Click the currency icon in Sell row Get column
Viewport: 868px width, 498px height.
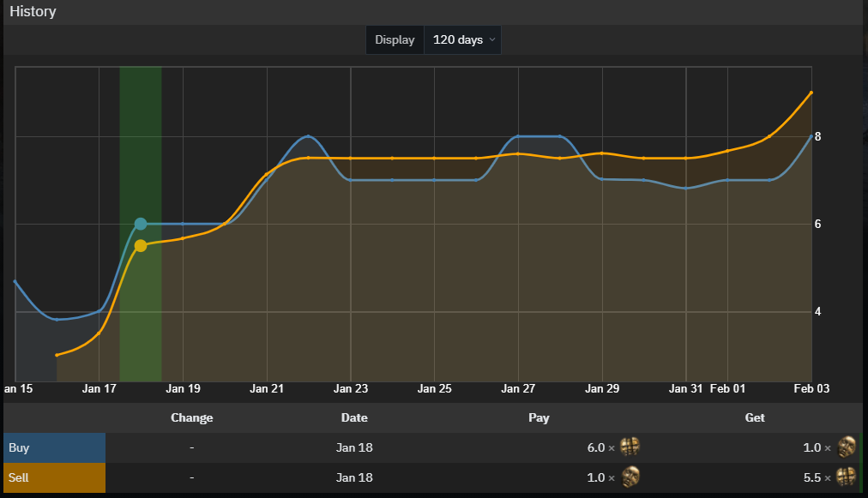846,476
